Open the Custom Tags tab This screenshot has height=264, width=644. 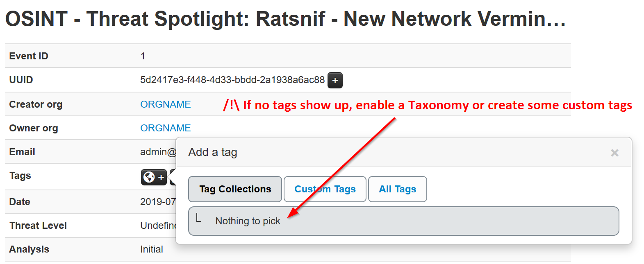click(x=325, y=189)
